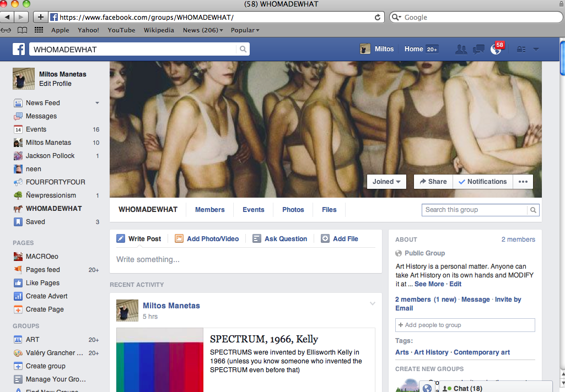
Task: Click the Safari URL address field
Action: click(x=216, y=17)
